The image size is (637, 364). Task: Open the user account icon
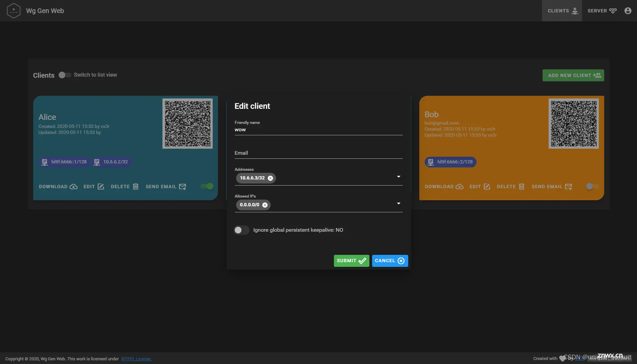[628, 11]
